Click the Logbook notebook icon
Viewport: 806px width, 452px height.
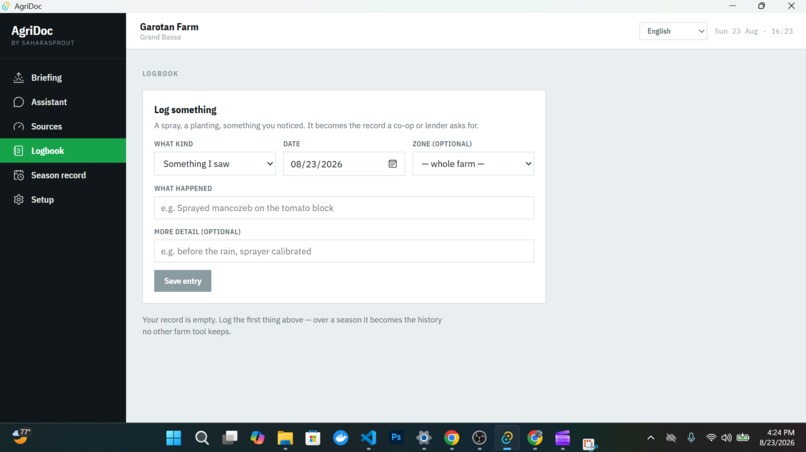pos(19,151)
